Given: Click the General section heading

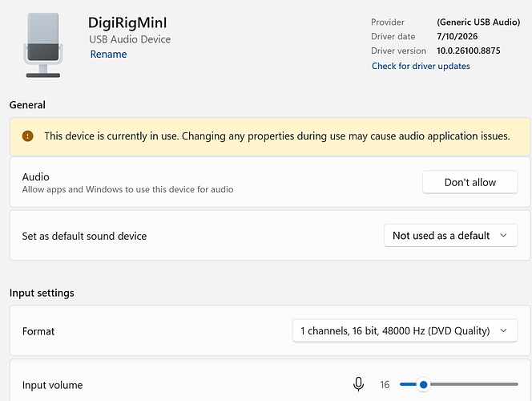Looking at the screenshot, I should click(x=27, y=105).
